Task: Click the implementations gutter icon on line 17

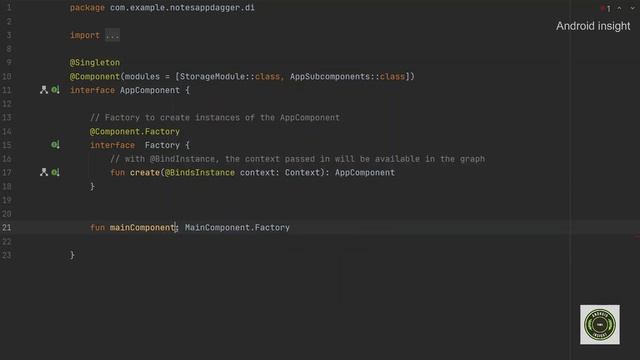Action: 44,172
